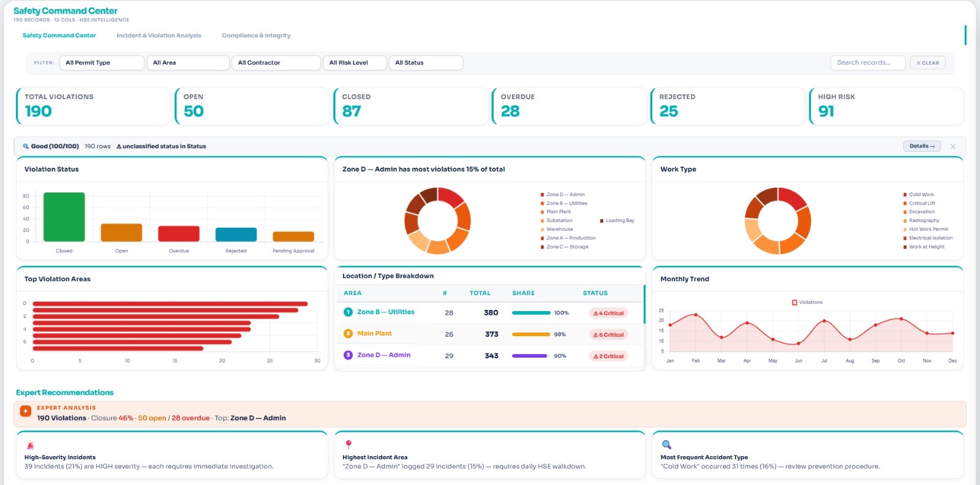980x485 pixels.
Task: Click the 4 Critical status badge
Action: click(x=608, y=313)
